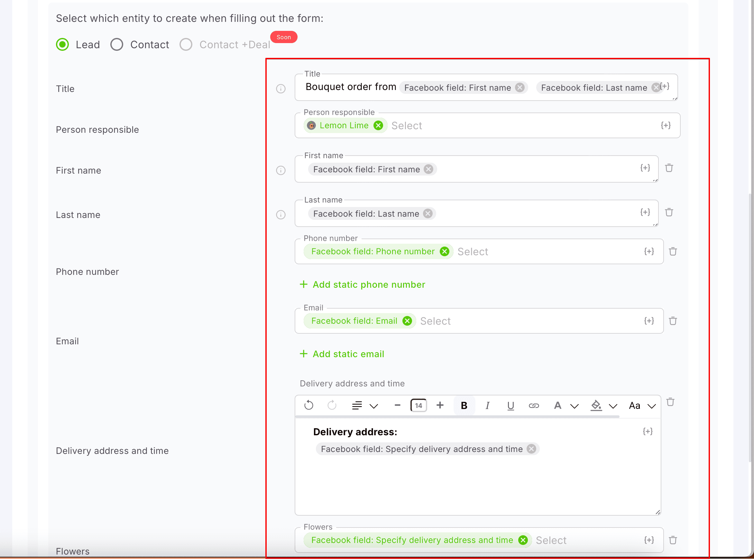Remove Specify delivery address chip in editor
The image size is (754, 560).
531,449
